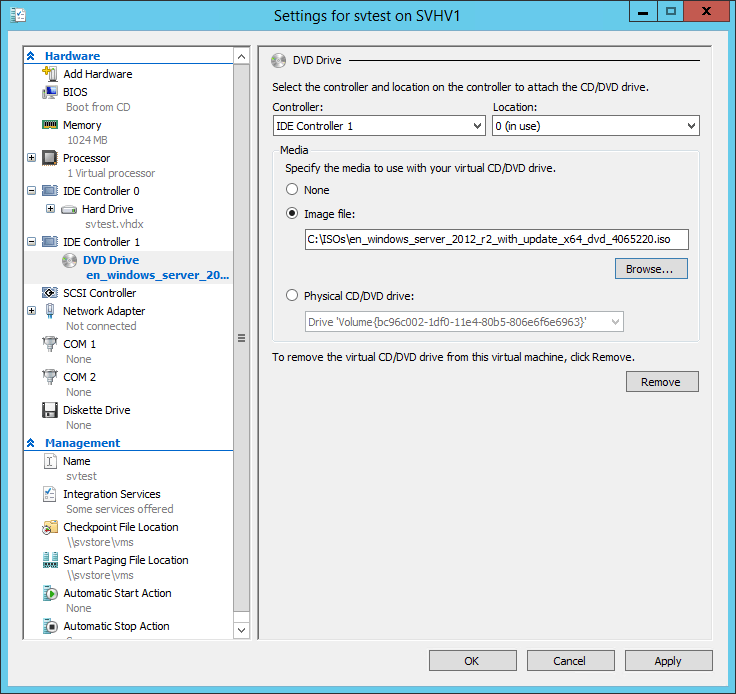The image size is (736, 694).
Task: Select the Memory tree item label
Action: [x=82, y=125]
